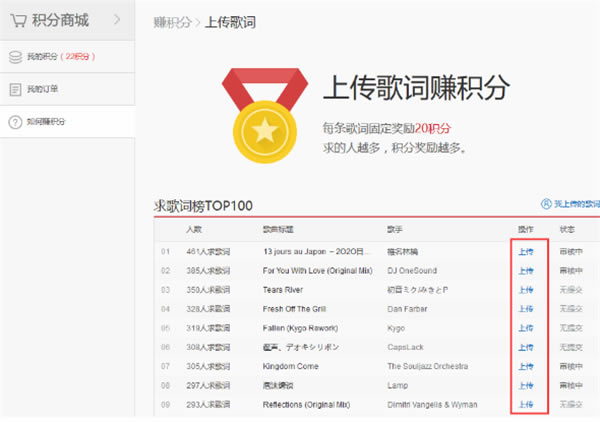Select song title Kingdom Come
Screen dimensions: 600x422
pos(290,367)
